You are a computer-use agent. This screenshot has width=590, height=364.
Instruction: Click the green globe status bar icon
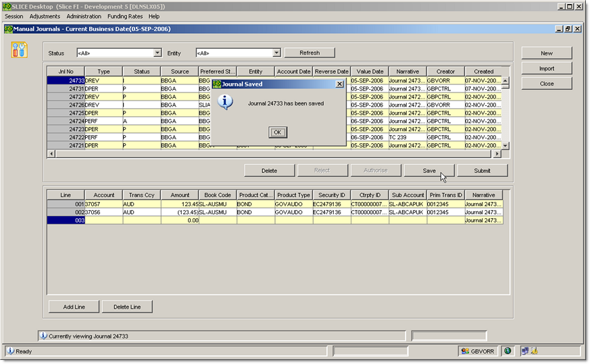508,351
